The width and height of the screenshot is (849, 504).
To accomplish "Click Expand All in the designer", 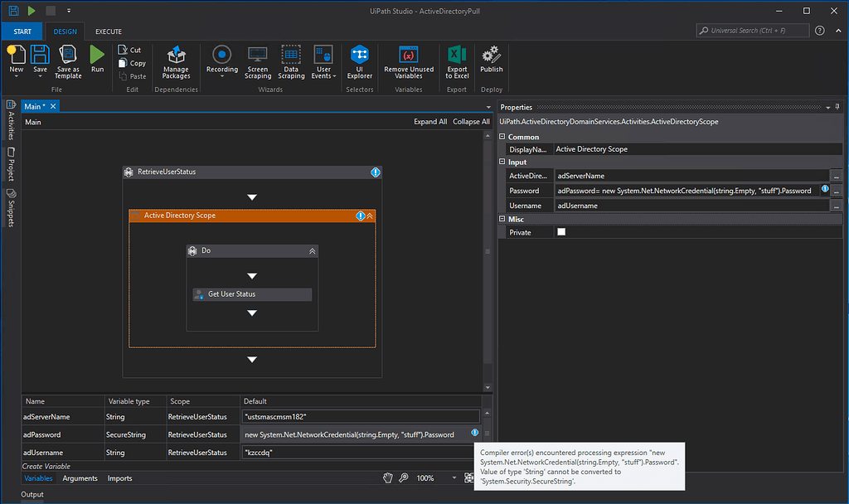I will [430, 122].
